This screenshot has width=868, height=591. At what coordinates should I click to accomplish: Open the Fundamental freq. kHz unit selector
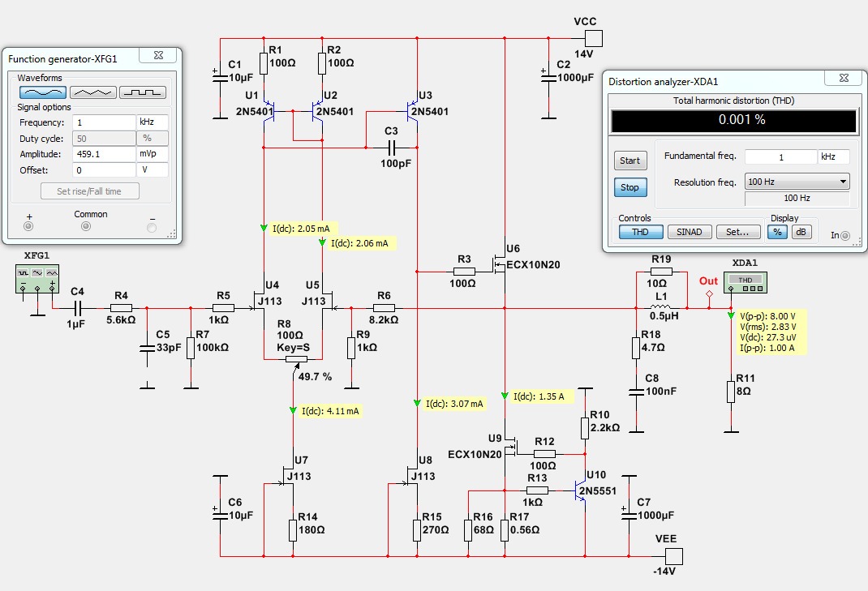click(834, 157)
